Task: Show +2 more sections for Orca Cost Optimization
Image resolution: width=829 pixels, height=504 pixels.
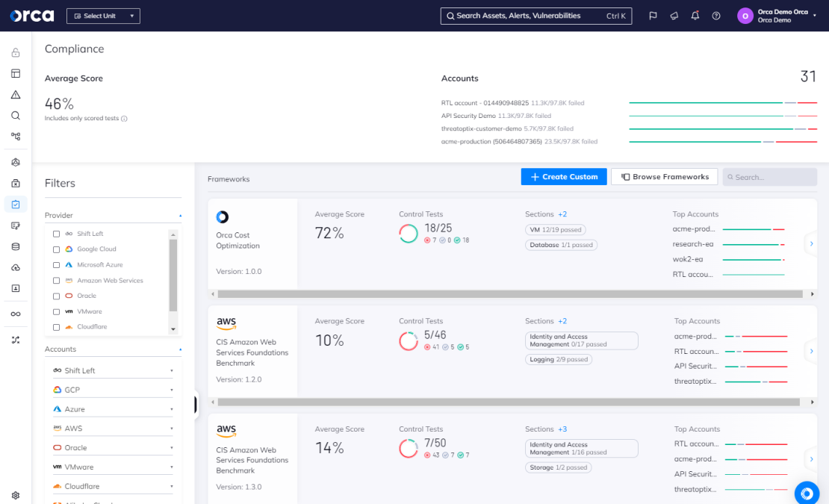Action: click(x=562, y=214)
